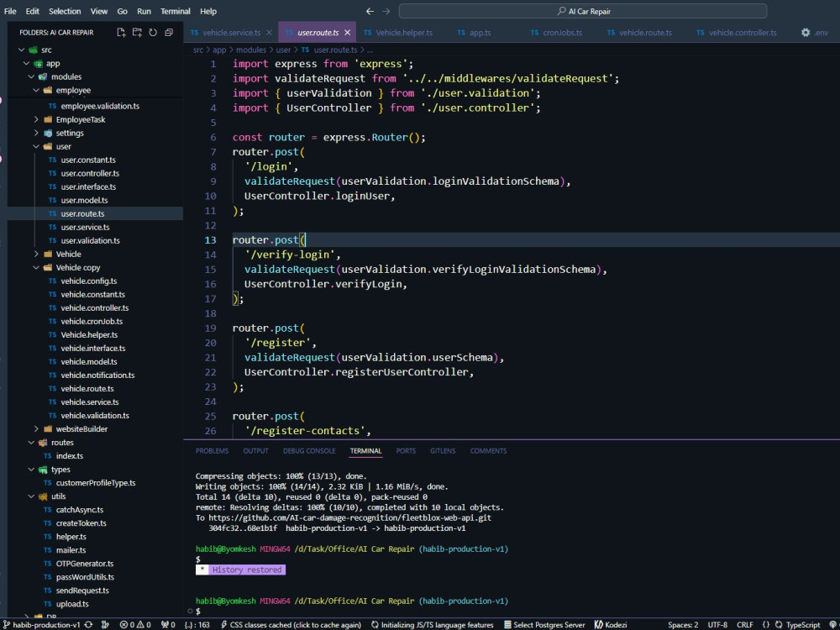Change UTF-8 file encoding
Image resolution: width=840 pixels, height=630 pixels.
[717, 625]
